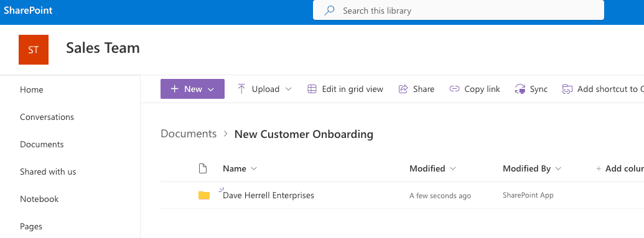Expand the Modified column dropdown
The height and width of the screenshot is (238, 644).
tap(453, 168)
